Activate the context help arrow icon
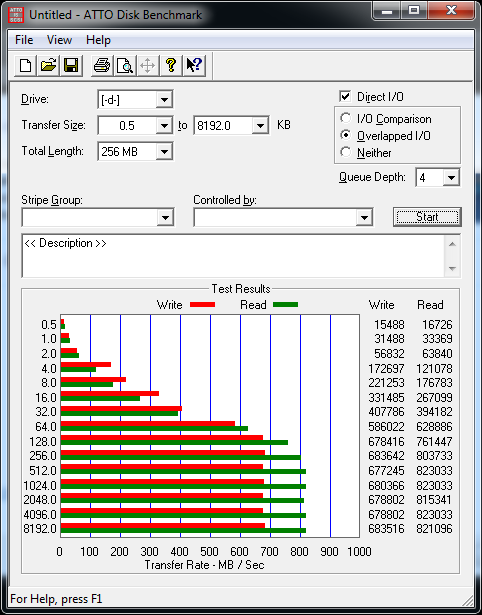The image size is (482, 615). tap(194, 65)
